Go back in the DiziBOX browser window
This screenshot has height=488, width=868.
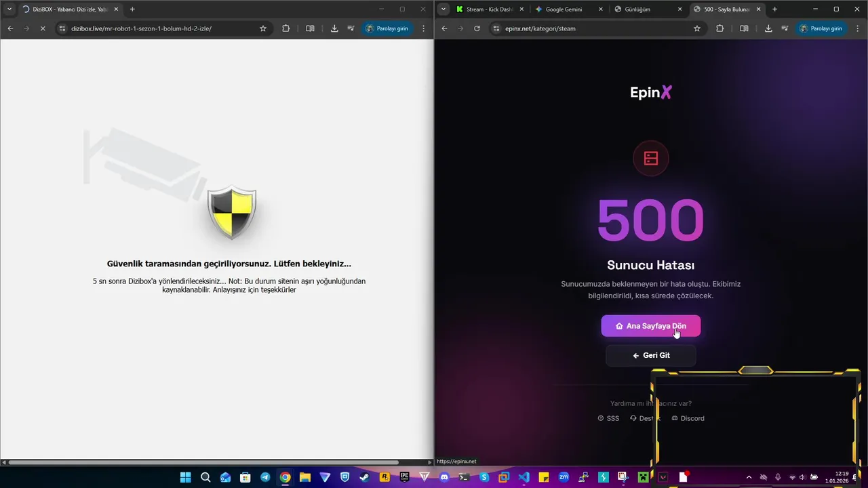tap(10, 28)
